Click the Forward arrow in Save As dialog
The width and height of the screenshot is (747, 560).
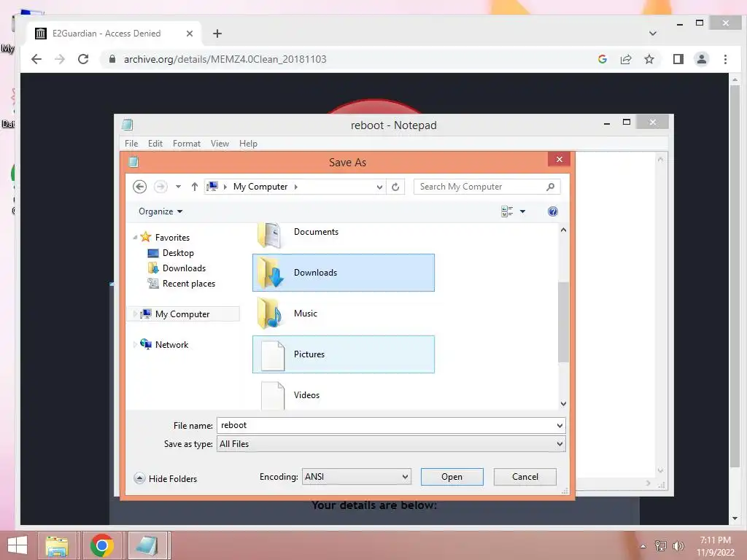coord(160,187)
